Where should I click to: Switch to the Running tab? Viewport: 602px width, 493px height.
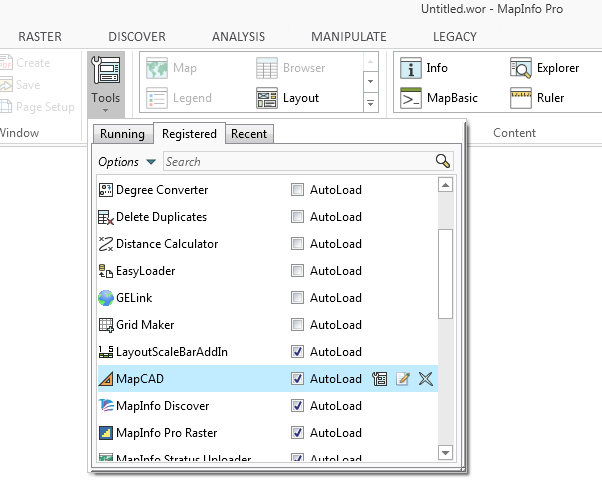[x=122, y=134]
